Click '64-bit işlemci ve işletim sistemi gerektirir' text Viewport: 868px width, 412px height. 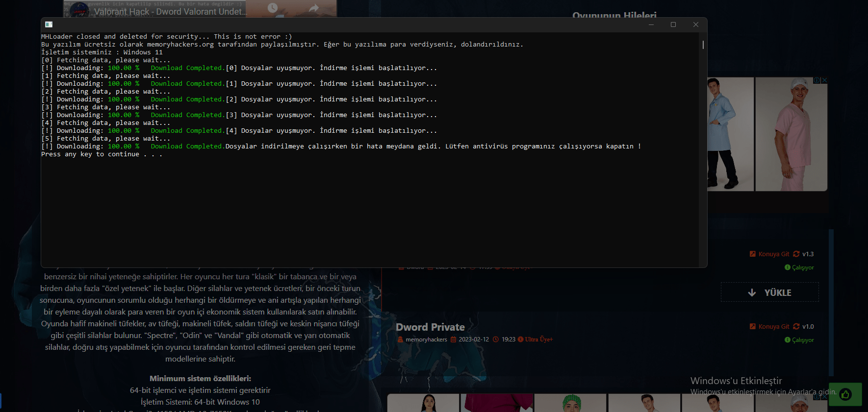pos(200,390)
